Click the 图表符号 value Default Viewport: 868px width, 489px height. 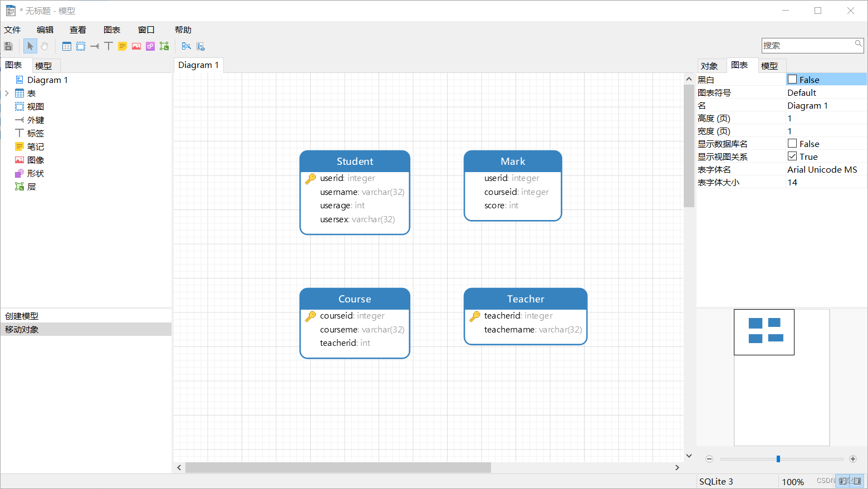click(x=826, y=92)
